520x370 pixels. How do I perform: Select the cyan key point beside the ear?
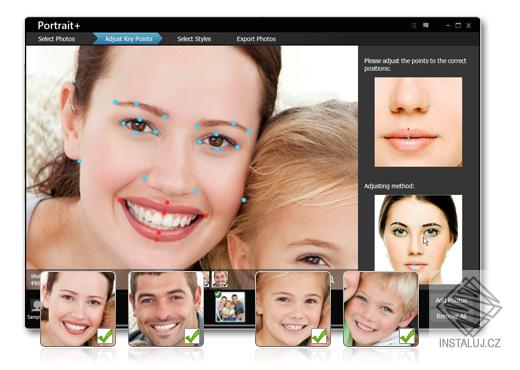pos(79,162)
